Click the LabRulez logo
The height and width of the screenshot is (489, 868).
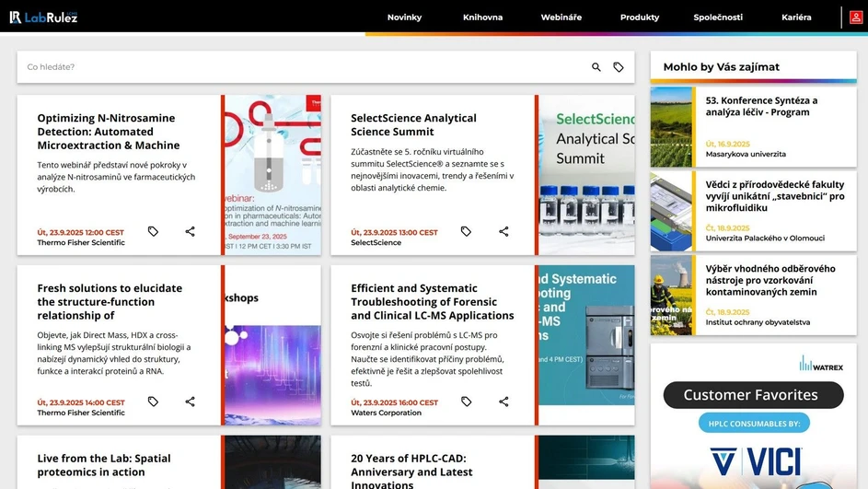tap(43, 17)
